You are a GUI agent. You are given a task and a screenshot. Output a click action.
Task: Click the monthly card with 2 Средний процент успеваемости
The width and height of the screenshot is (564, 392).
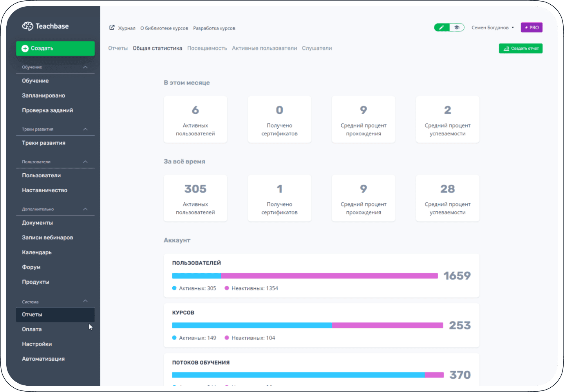[448, 119]
